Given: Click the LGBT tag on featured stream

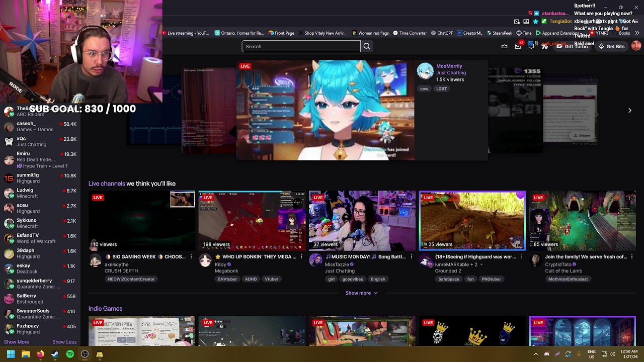Looking at the screenshot, I should [x=441, y=88].
